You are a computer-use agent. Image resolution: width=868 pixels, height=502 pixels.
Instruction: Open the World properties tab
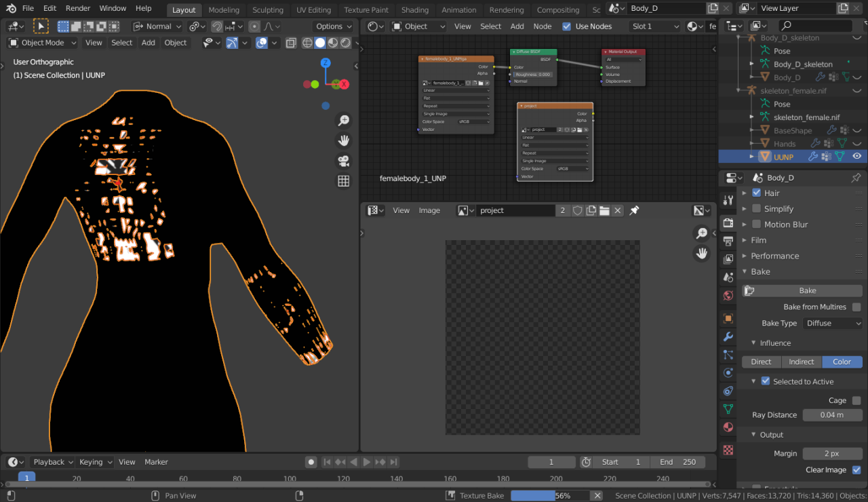728,296
